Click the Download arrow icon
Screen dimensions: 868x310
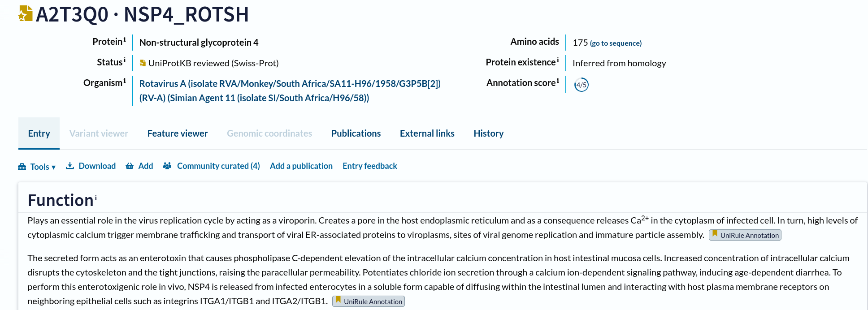(x=70, y=166)
